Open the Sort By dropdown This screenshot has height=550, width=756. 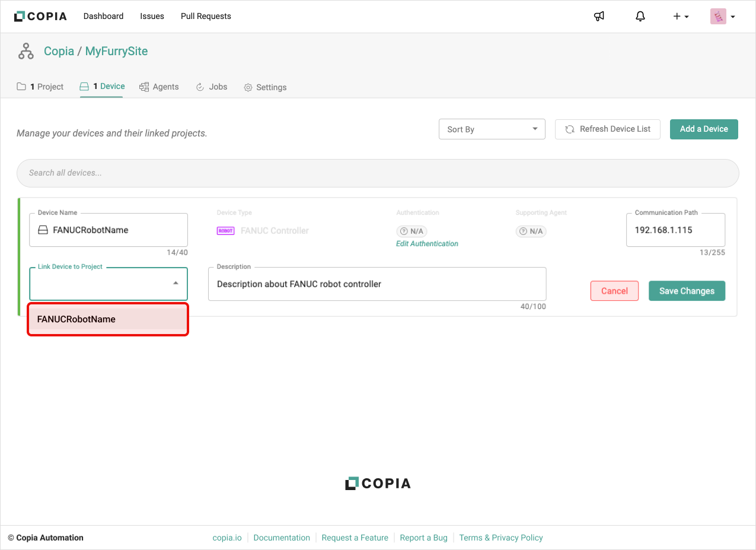pyautogui.click(x=492, y=129)
